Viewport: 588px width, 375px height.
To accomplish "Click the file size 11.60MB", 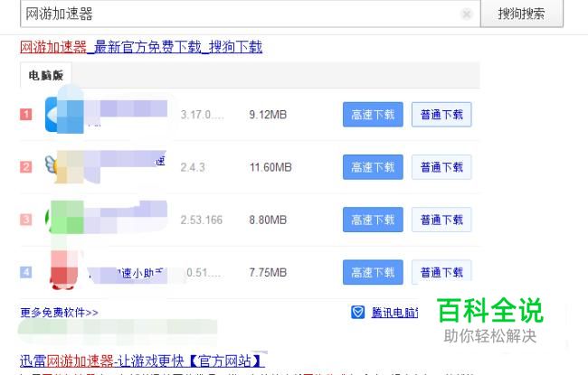I will coord(270,167).
